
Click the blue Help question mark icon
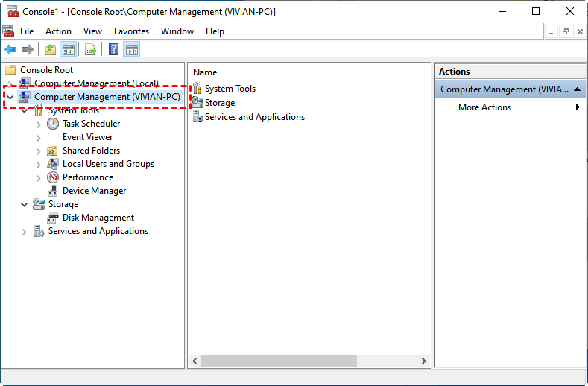pyautogui.click(x=113, y=50)
